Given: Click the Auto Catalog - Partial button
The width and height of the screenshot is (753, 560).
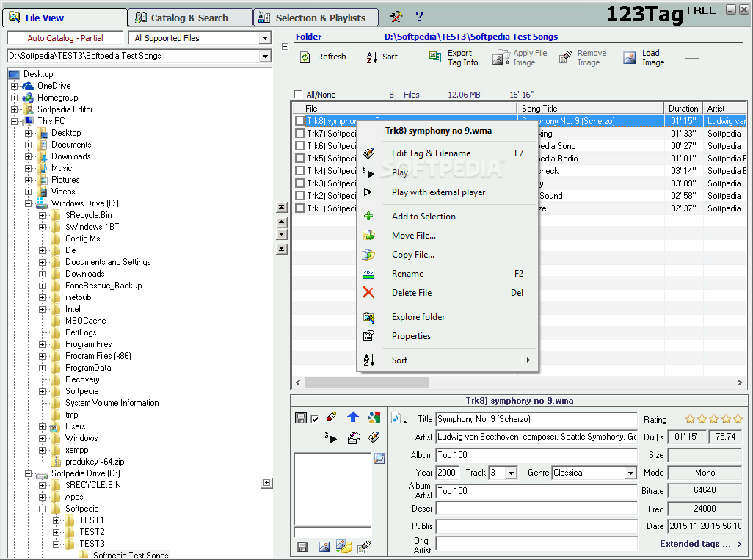Looking at the screenshot, I should (65, 38).
